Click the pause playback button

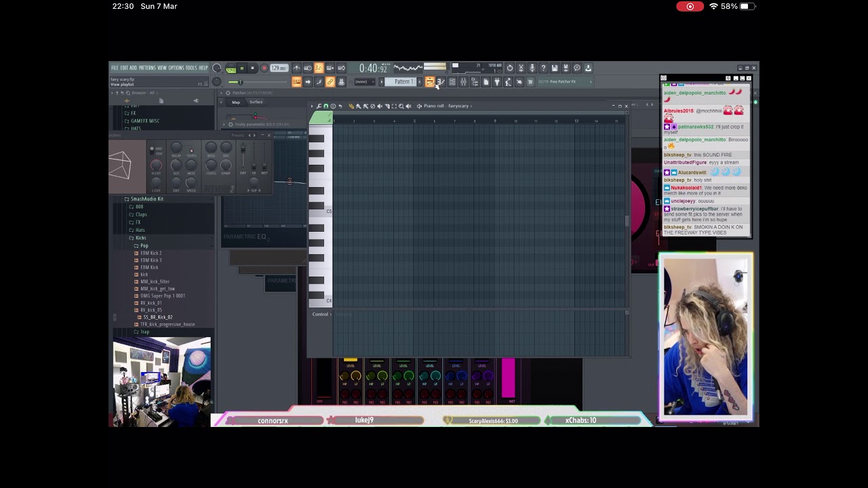pos(242,68)
